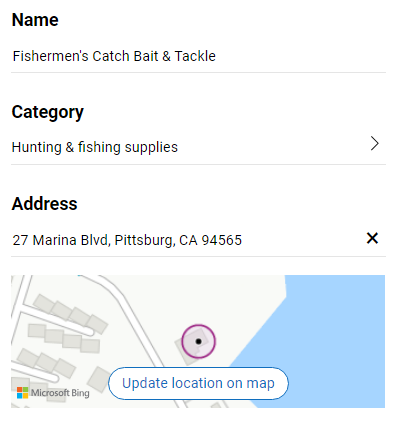This screenshot has width=404, height=424.
Task: Select the purple location pin marker
Action: tap(199, 341)
